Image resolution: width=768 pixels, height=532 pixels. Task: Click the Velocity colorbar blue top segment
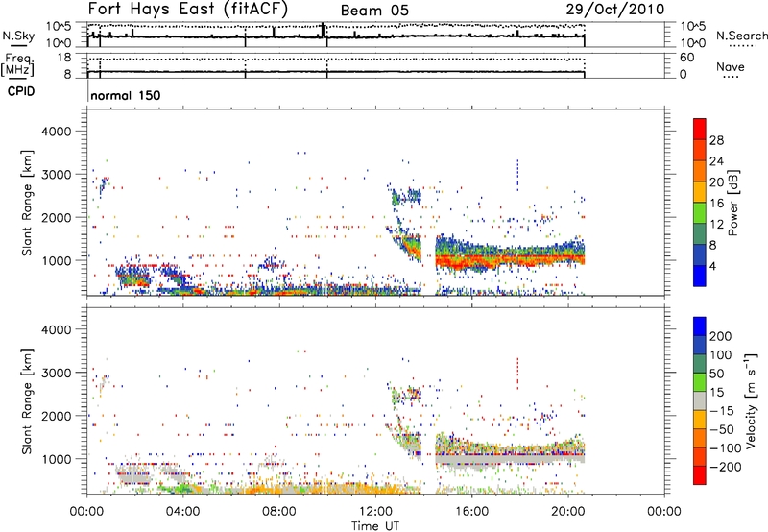click(700, 326)
